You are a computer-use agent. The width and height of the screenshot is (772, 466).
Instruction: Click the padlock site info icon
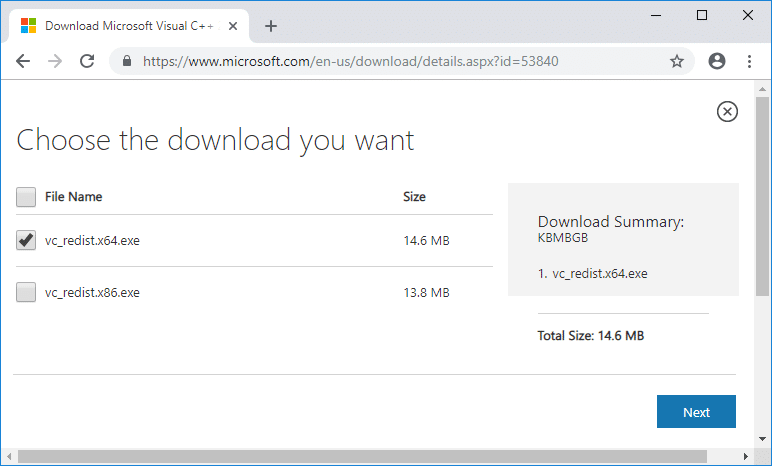click(x=127, y=61)
